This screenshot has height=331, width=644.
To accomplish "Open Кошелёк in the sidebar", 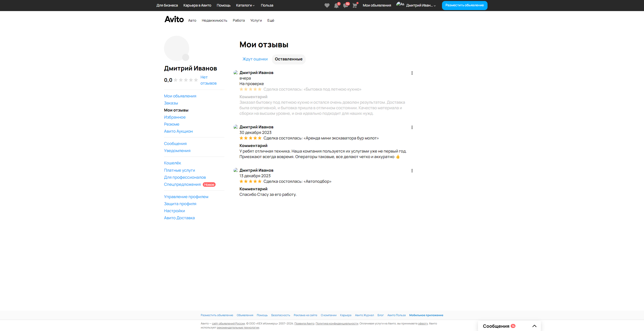I will (172, 163).
